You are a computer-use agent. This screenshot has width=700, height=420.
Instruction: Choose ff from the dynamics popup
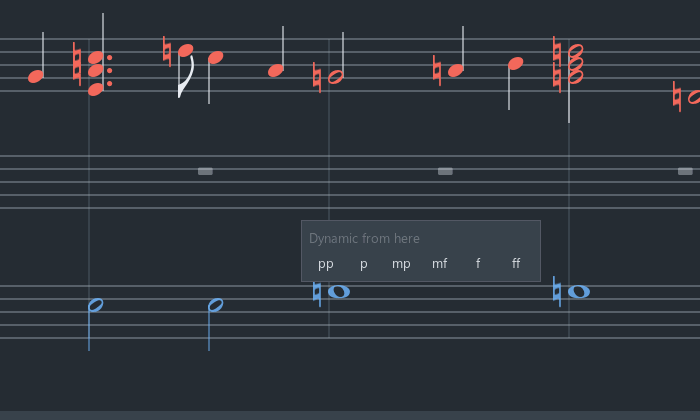click(516, 264)
